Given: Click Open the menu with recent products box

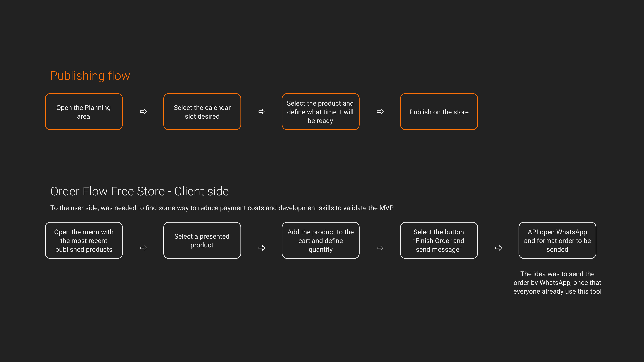Looking at the screenshot, I should 84,240.
